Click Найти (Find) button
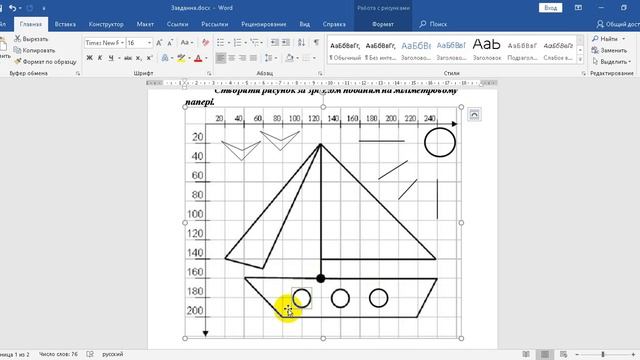Viewport: 640px width, 360px height. coord(609,39)
